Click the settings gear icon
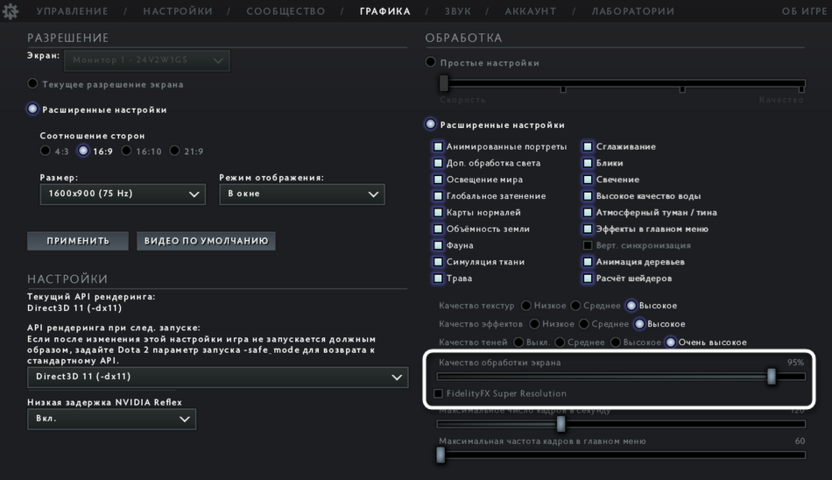The height and width of the screenshot is (480, 832). [x=11, y=12]
